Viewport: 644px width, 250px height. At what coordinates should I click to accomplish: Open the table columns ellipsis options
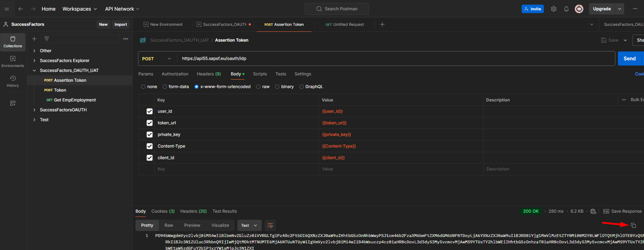(x=624, y=100)
